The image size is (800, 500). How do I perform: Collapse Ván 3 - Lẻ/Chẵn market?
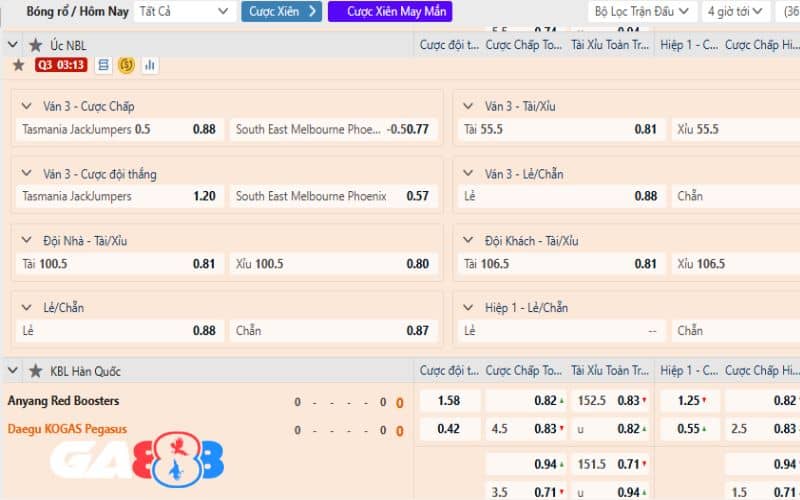tap(468, 173)
